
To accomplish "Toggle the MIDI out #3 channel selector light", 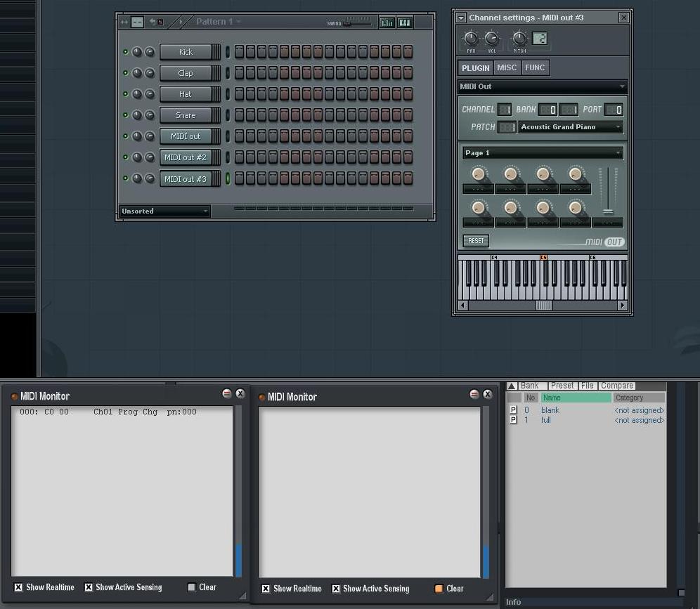I will click(228, 178).
